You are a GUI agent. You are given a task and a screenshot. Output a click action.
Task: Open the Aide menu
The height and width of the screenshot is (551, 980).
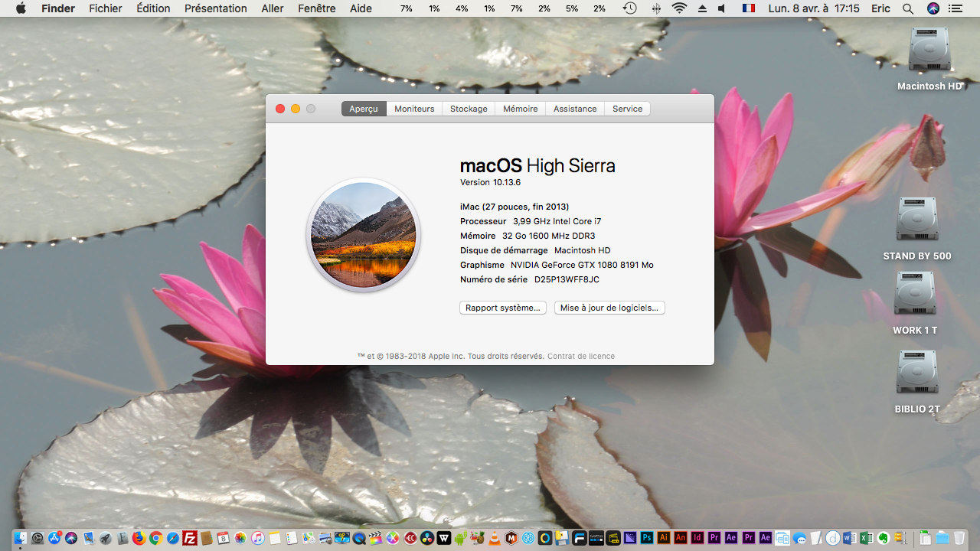click(361, 8)
